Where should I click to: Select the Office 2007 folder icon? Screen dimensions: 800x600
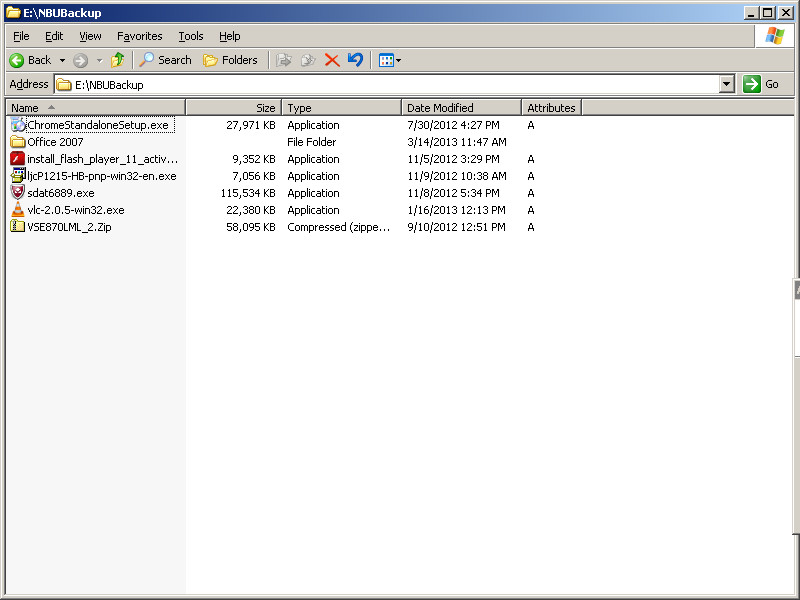point(18,141)
